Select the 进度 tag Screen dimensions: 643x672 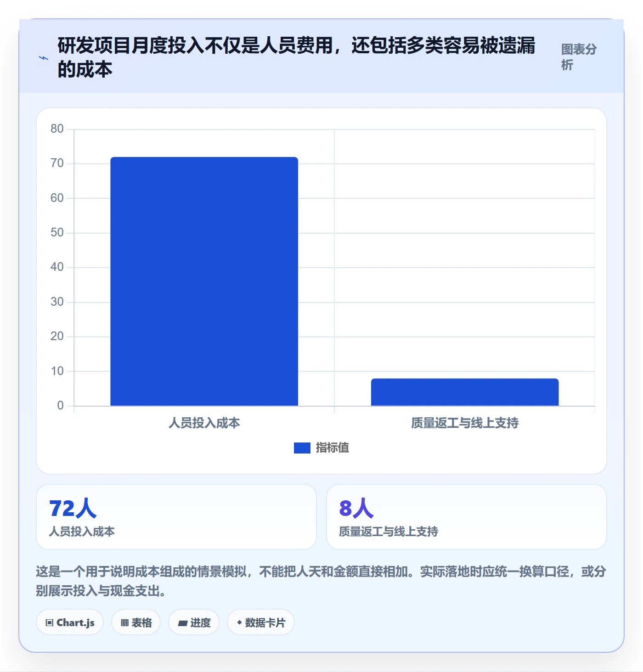[x=194, y=622]
